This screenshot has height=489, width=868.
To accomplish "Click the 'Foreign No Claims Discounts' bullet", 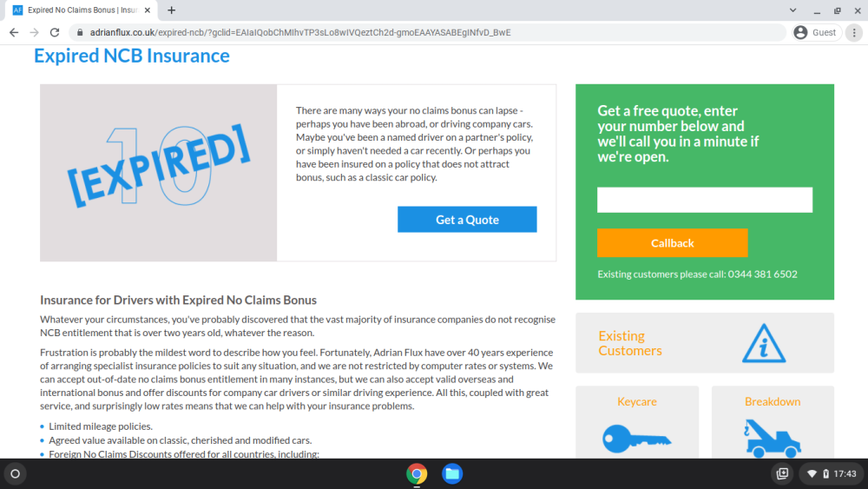I will pyautogui.click(x=184, y=454).
